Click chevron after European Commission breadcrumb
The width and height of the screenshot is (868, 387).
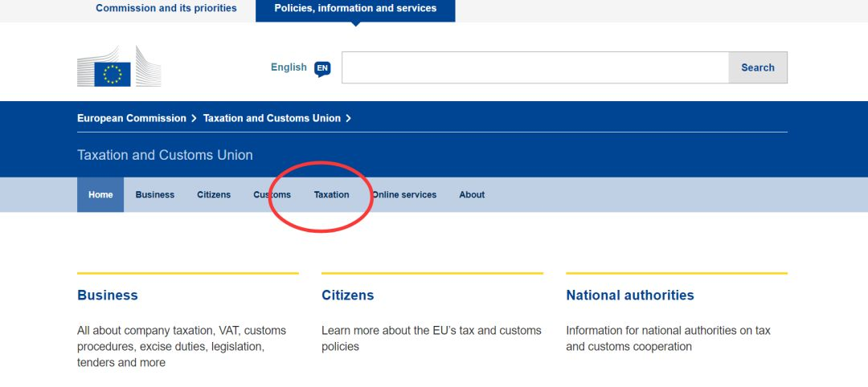coord(194,118)
